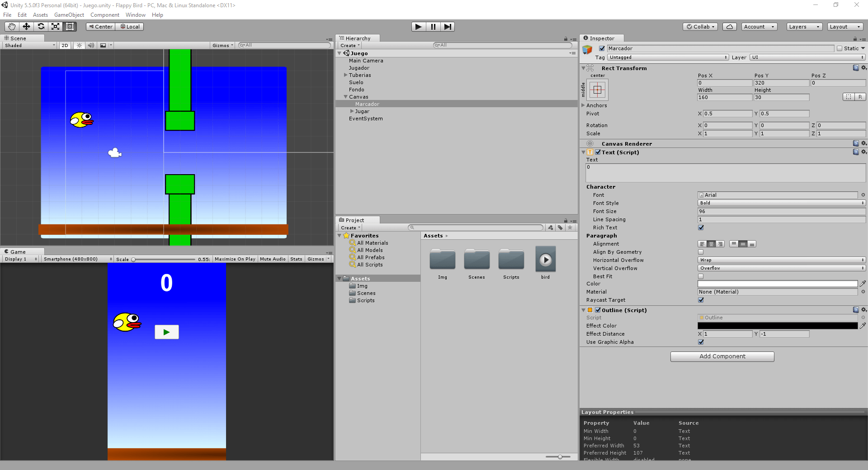Set text alignment to left
The height and width of the screenshot is (470, 868).
702,244
